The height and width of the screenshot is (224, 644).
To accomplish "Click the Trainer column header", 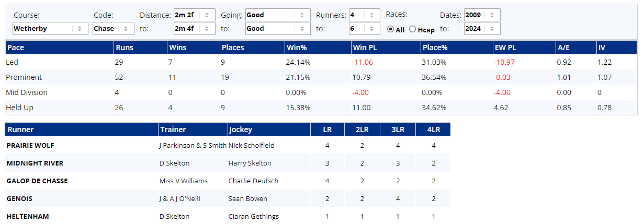I will pyautogui.click(x=173, y=129).
